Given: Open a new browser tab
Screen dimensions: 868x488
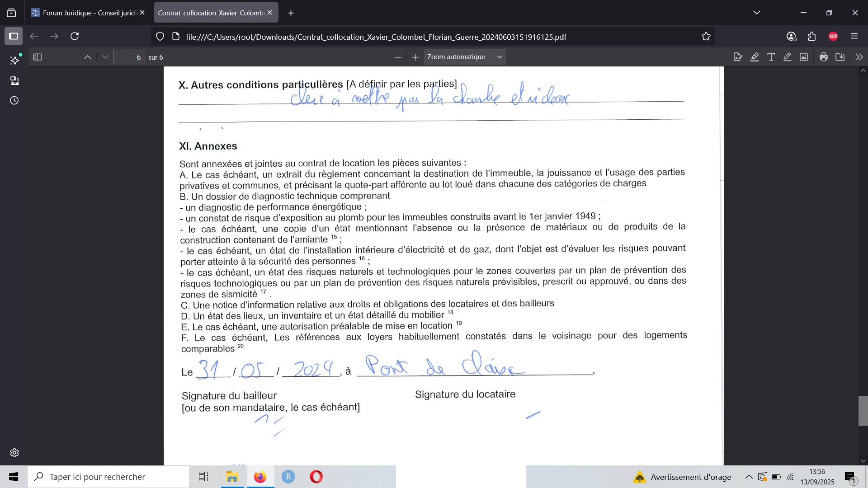Looking at the screenshot, I should [291, 13].
